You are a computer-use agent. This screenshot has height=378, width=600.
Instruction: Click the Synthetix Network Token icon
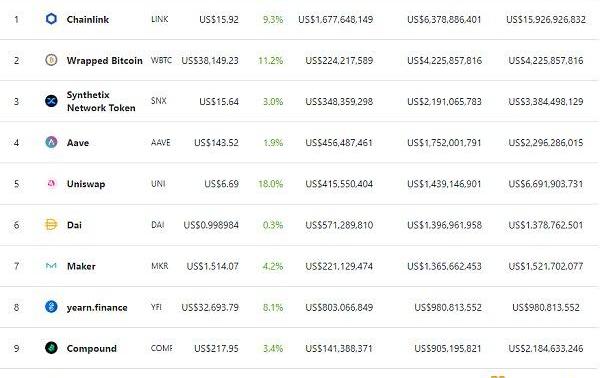click(x=51, y=101)
